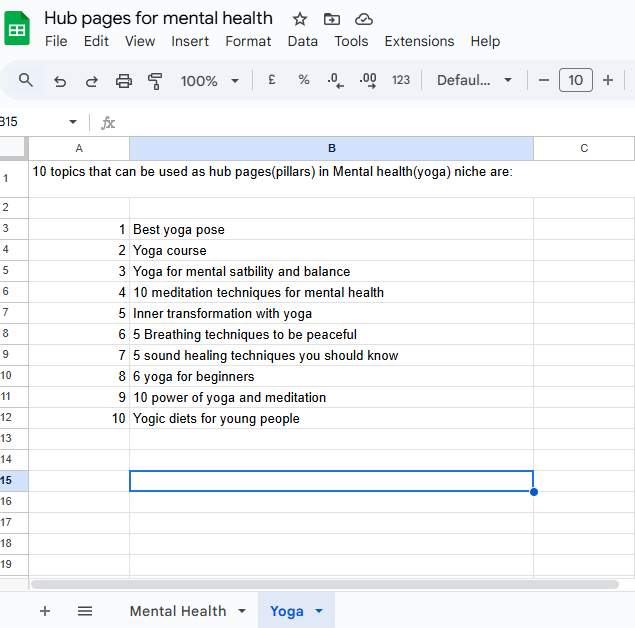635x628 pixels.
Task: Click the search menus magnifier icon
Action: coord(27,80)
